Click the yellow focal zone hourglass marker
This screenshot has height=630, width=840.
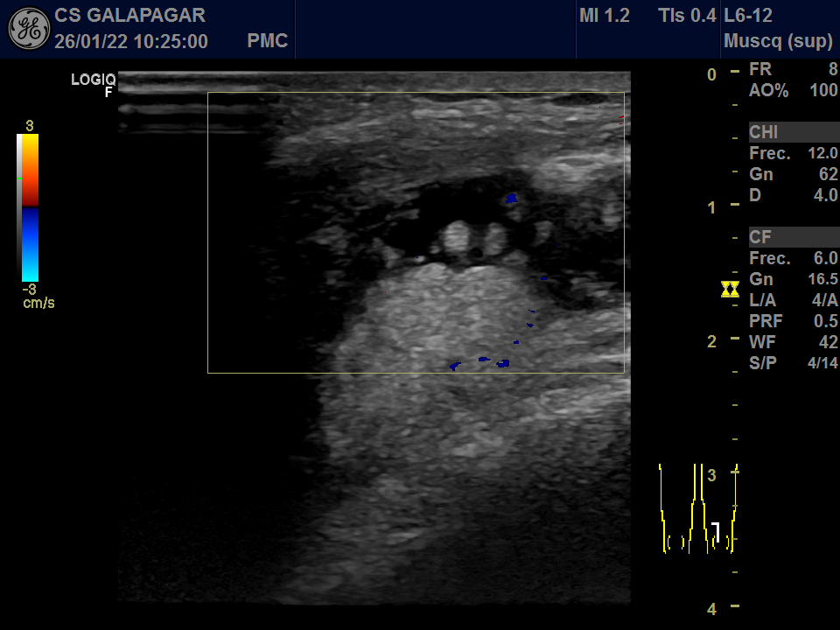tap(731, 290)
